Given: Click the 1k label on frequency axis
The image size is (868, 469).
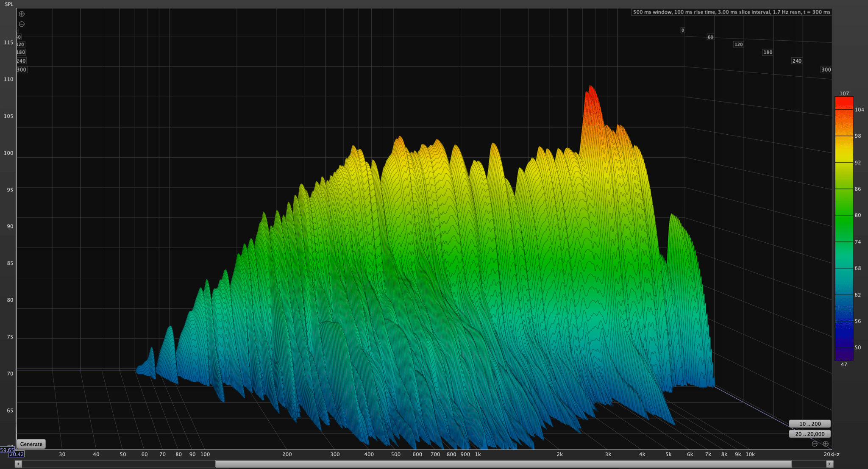Looking at the screenshot, I should pyautogui.click(x=478, y=454).
